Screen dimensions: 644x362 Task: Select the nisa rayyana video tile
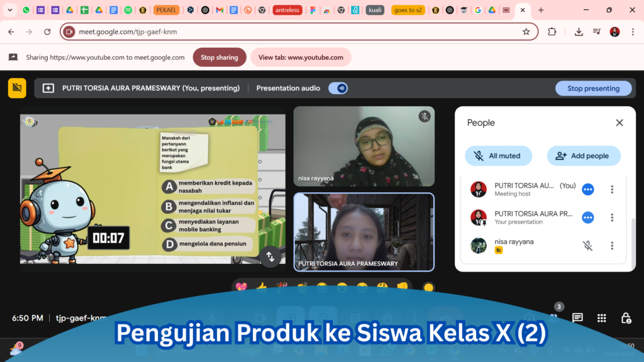364,146
